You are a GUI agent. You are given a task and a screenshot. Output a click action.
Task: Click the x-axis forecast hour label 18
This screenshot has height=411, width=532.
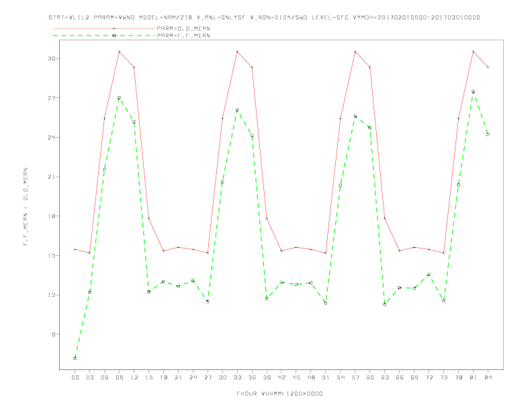[x=163, y=377]
